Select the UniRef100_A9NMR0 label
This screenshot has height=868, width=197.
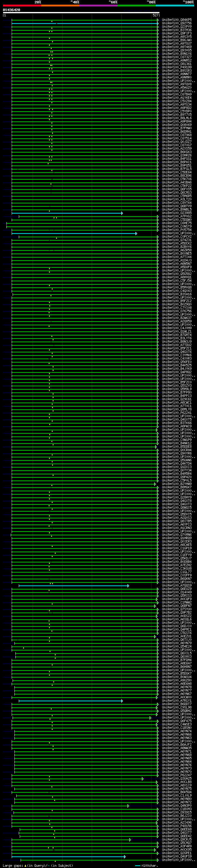tap(177, 77)
